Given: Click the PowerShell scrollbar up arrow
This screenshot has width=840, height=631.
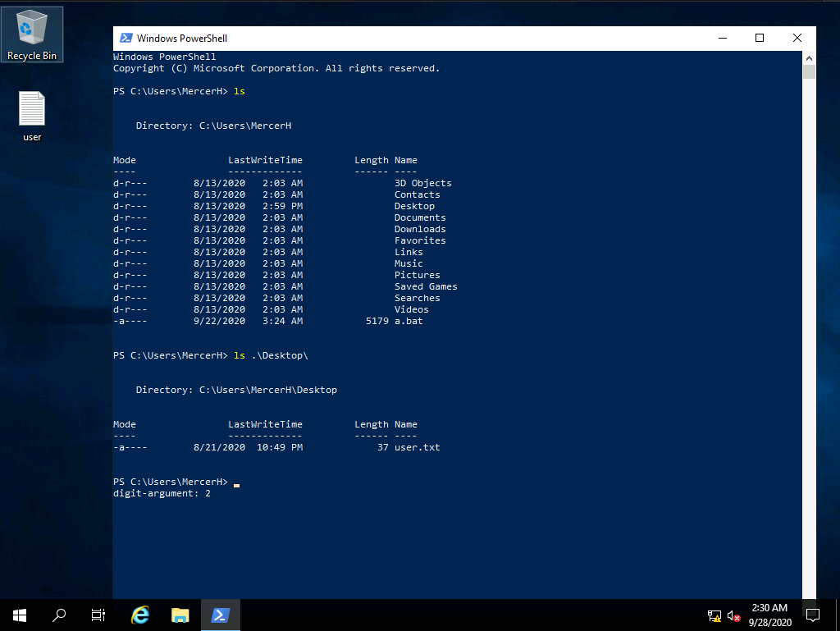Looking at the screenshot, I should (x=809, y=57).
